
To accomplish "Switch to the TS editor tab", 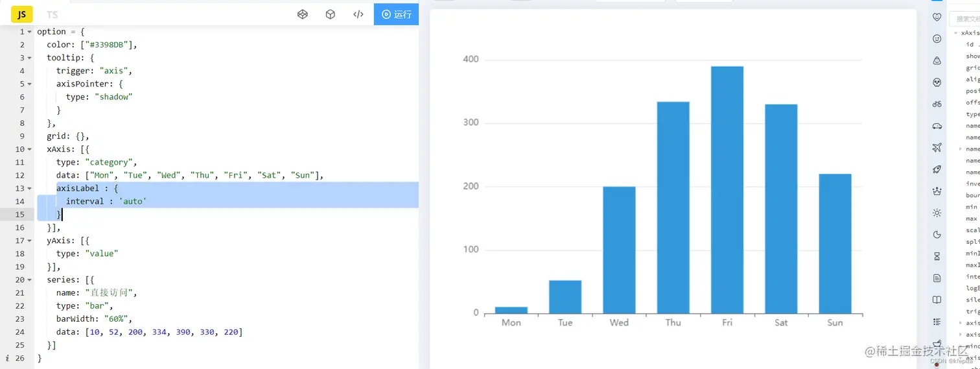I will click(52, 14).
